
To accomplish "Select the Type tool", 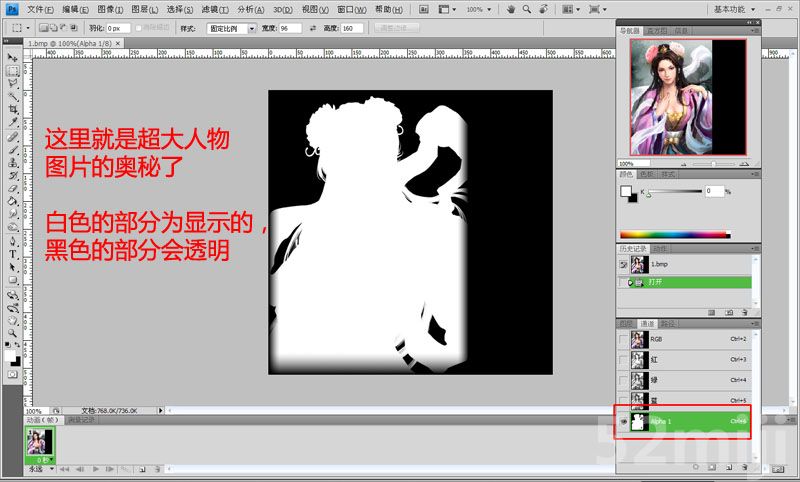I will tap(13, 254).
